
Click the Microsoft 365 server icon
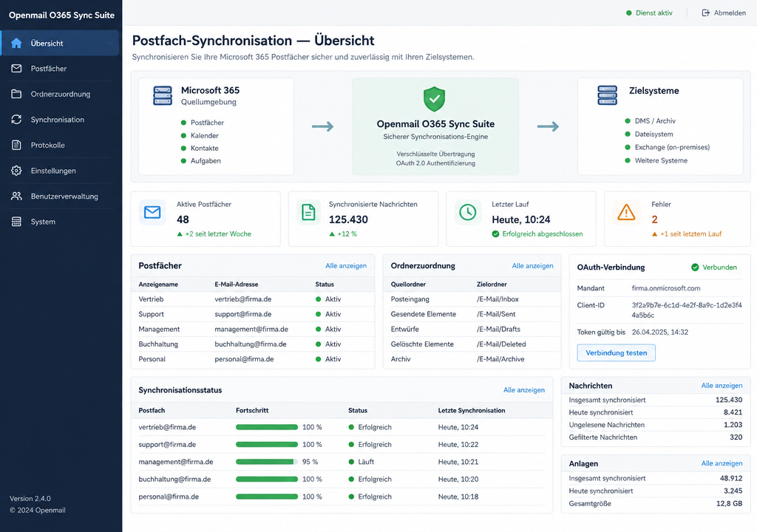coord(163,95)
